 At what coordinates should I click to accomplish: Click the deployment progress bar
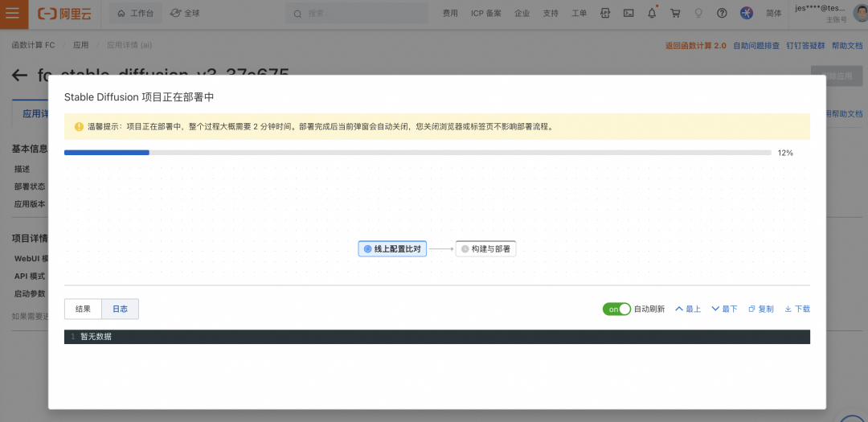pos(418,152)
